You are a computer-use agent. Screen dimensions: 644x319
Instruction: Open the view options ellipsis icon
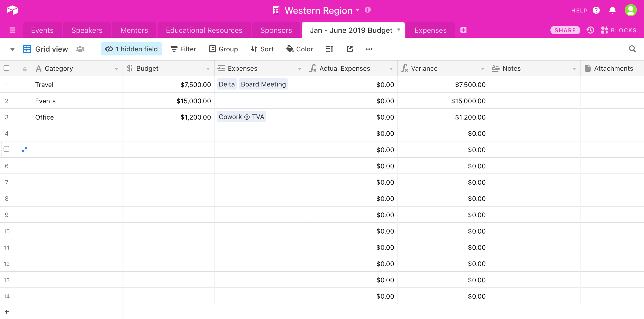tap(369, 49)
